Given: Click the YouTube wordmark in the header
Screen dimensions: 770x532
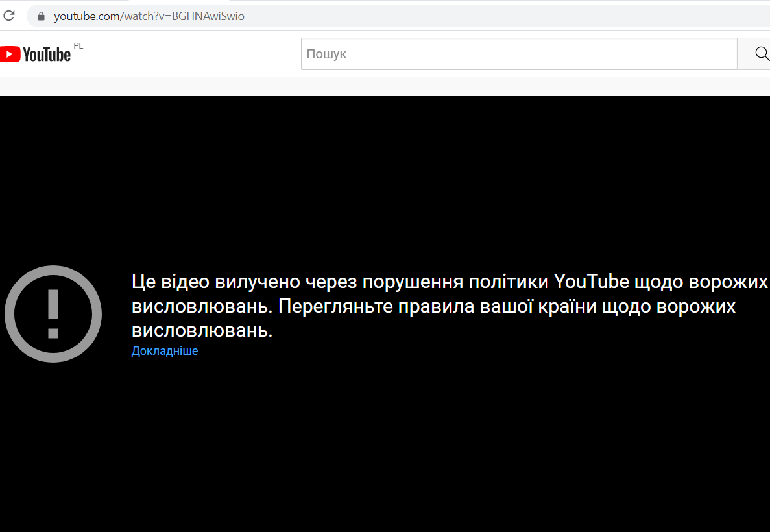Looking at the screenshot, I should pos(47,54).
